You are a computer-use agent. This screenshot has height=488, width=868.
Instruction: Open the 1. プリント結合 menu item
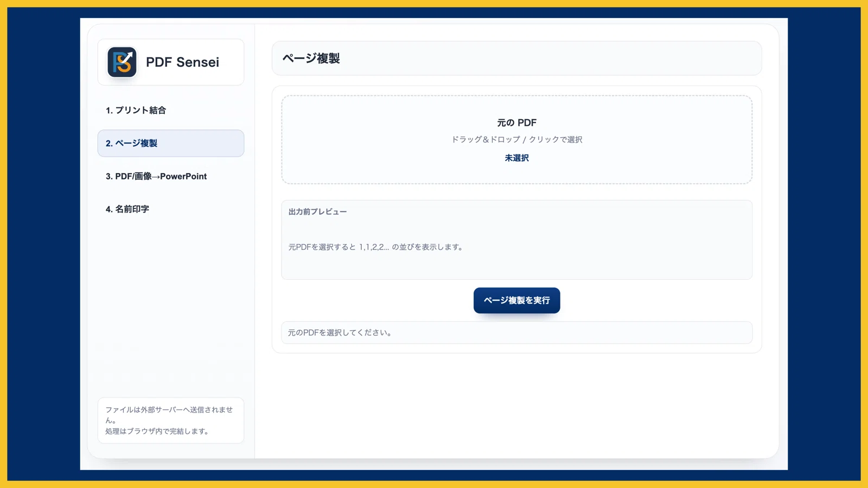pos(171,110)
